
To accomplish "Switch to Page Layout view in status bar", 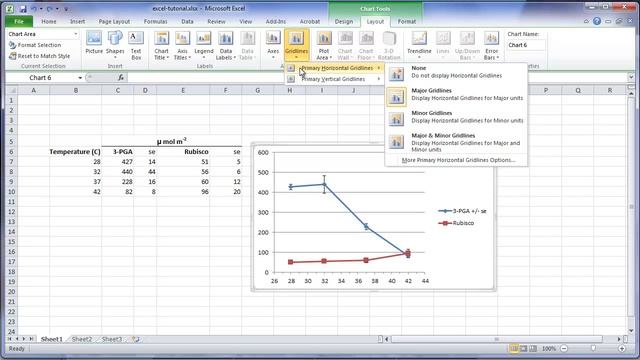I will [523, 349].
